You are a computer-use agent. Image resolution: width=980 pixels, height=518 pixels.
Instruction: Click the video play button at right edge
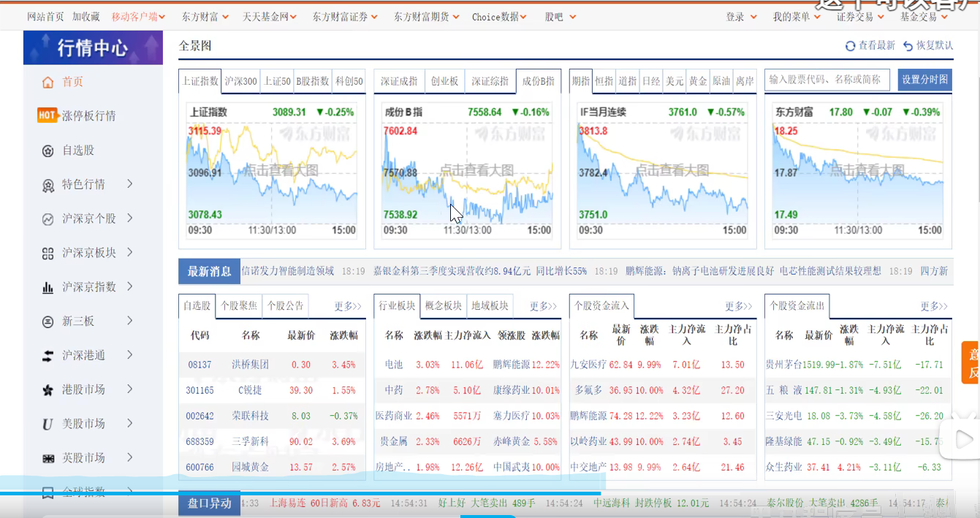(964, 439)
